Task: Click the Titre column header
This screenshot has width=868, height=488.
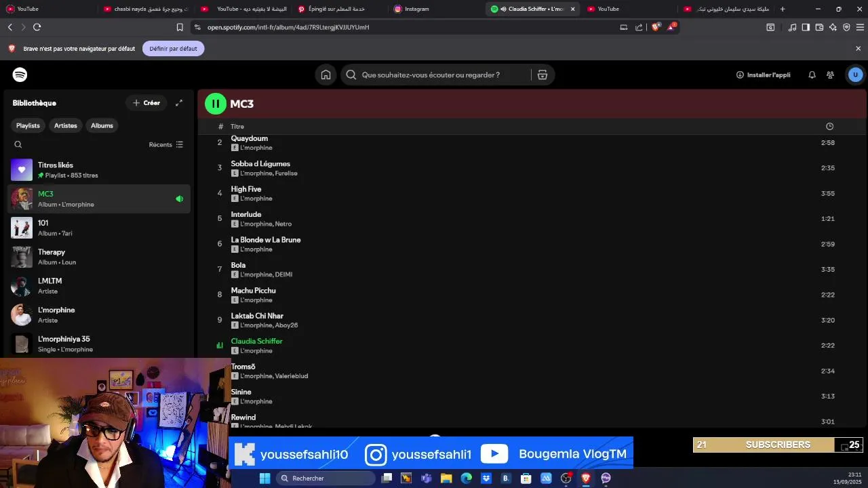Action: pos(237,127)
